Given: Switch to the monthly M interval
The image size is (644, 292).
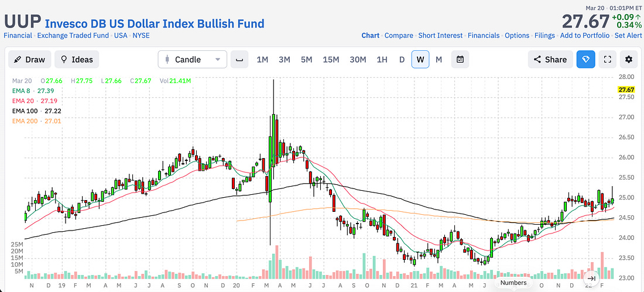Looking at the screenshot, I should click(439, 60).
